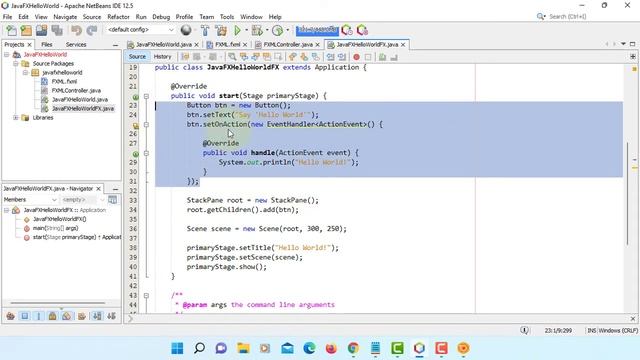640x360 pixels.
Task: Open Microsoft Edge from the taskbar
Action: coord(309,348)
